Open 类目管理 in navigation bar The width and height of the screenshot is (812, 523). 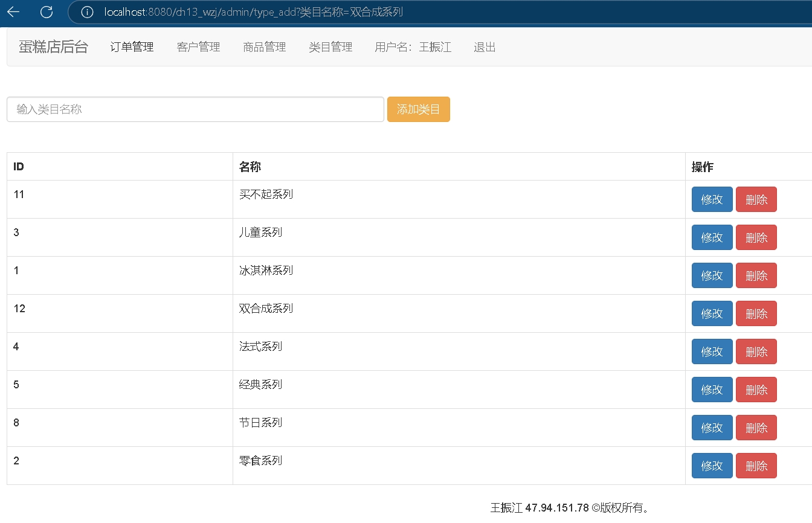click(x=330, y=47)
